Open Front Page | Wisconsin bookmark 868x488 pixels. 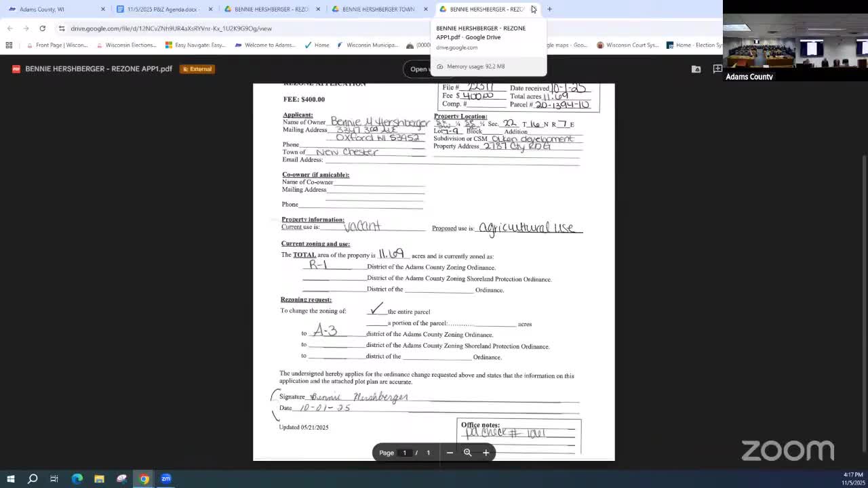57,45
